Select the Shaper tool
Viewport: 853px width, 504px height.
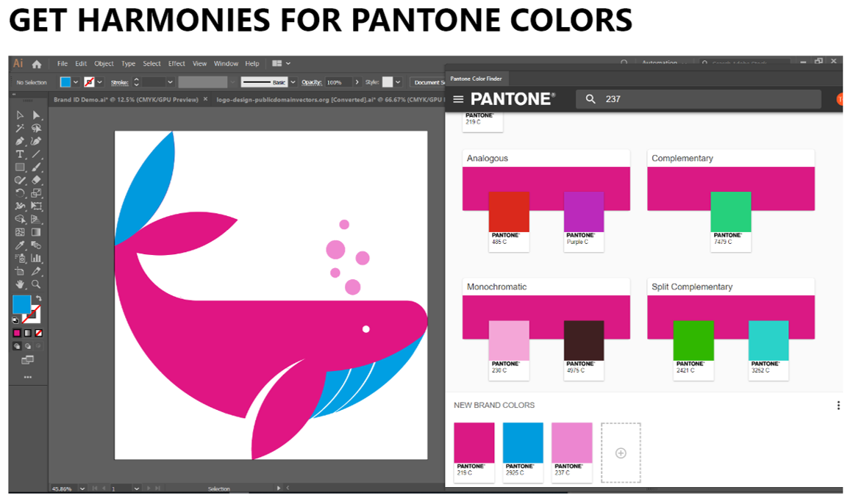[x=20, y=180]
